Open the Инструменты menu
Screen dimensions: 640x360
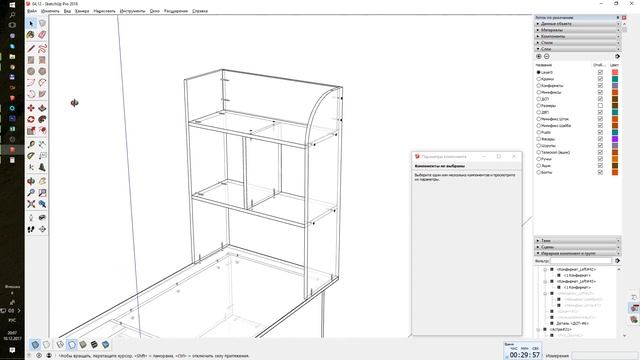[x=132, y=11]
